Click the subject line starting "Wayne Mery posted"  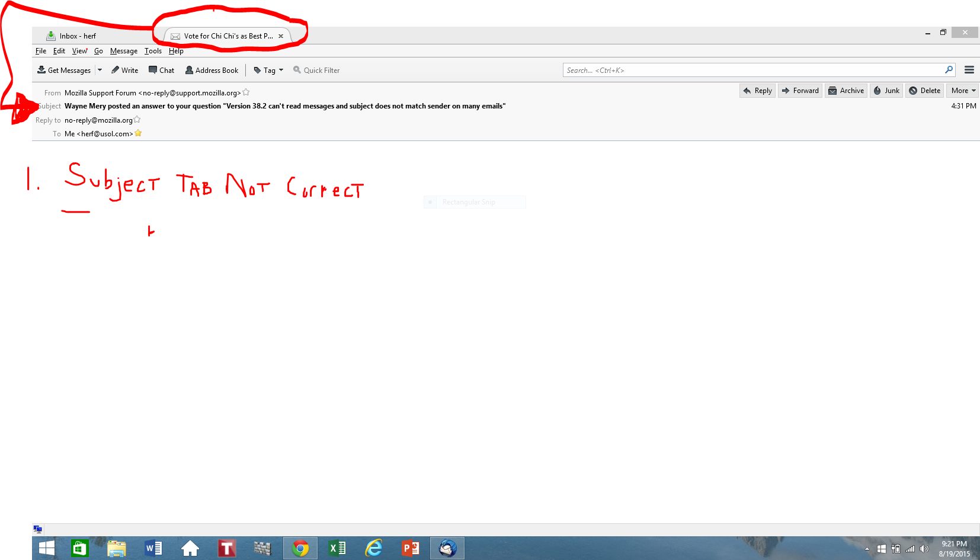coord(285,106)
